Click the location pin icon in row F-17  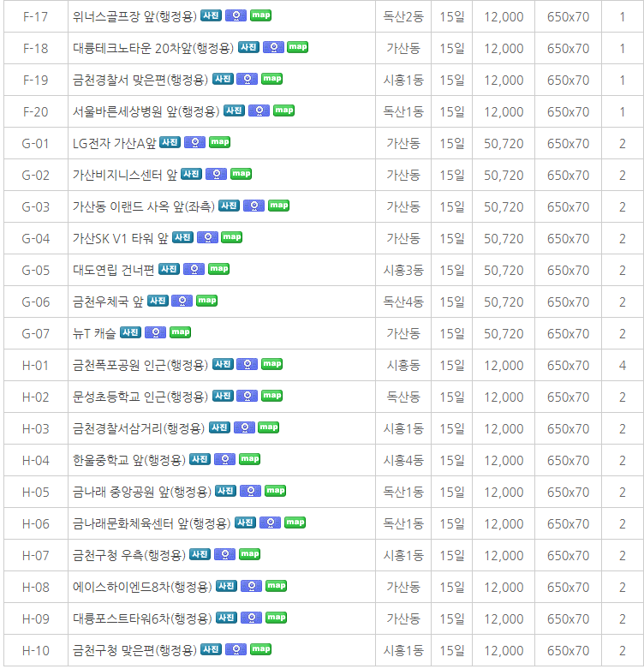pyautogui.click(x=236, y=15)
